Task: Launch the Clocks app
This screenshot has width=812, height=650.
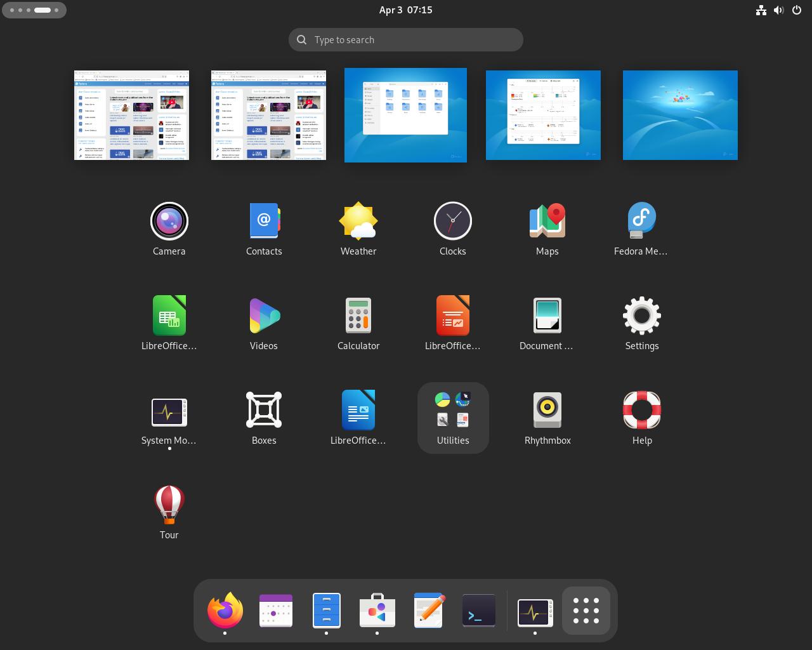Action: (x=453, y=229)
